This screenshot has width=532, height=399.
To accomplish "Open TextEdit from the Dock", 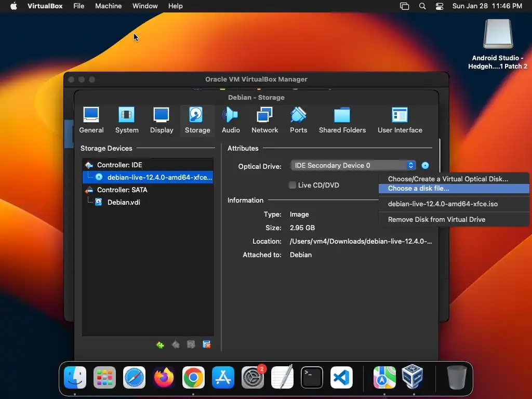I will [x=282, y=377].
